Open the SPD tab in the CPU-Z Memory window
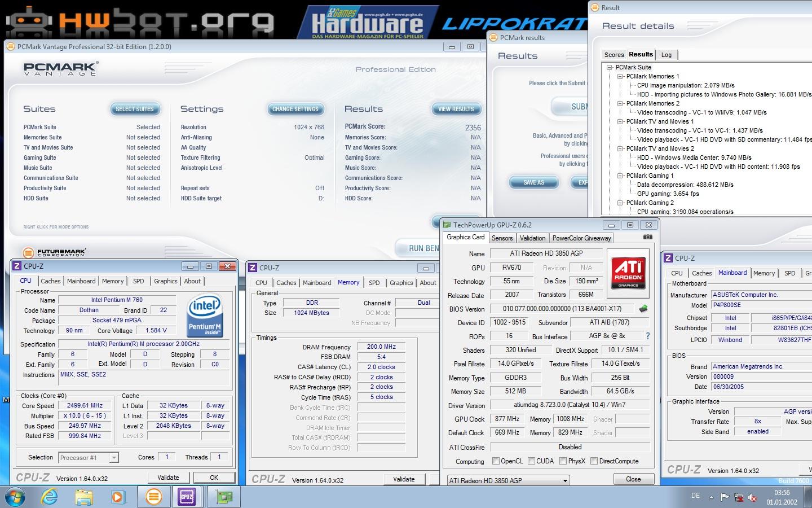Screen dimensions: 812x508 [374, 283]
